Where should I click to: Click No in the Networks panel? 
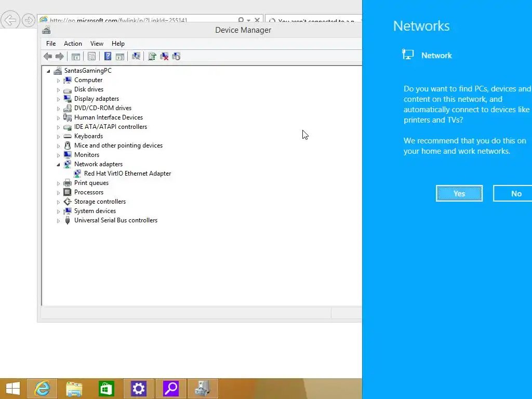(513, 193)
